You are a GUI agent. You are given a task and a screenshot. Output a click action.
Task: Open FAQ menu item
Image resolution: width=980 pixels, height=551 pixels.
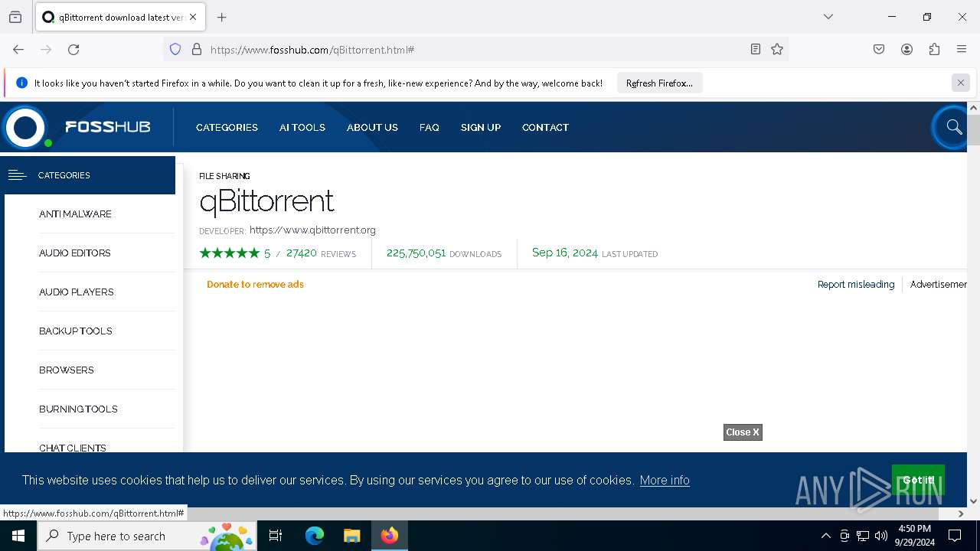pyautogui.click(x=430, y=128)
